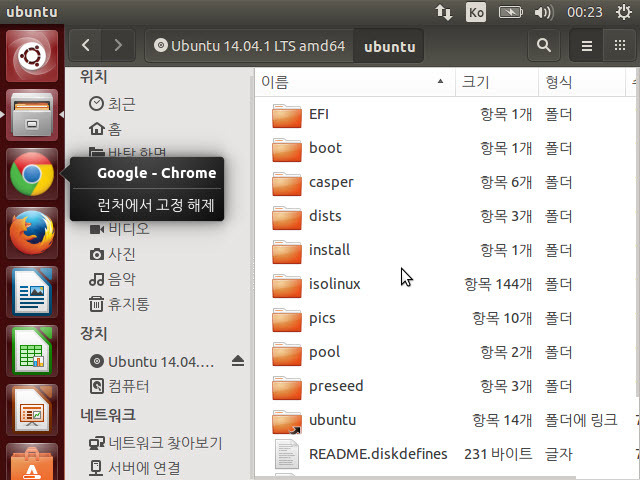Open the system settings gear menu

(x=624, y=13)
